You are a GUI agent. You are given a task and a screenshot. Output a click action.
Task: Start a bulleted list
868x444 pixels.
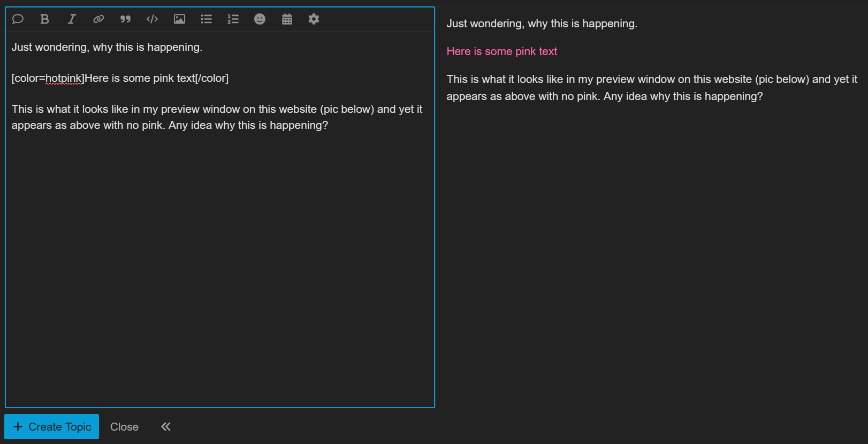point(206,19)
